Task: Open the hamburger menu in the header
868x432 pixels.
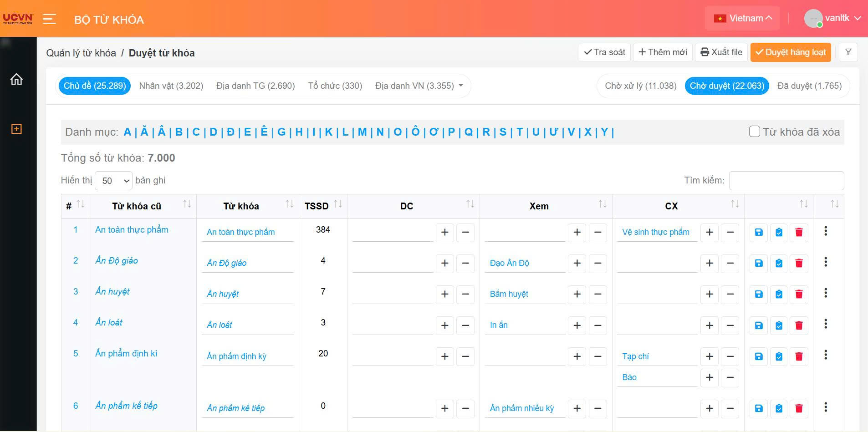Action: (49, 19)
